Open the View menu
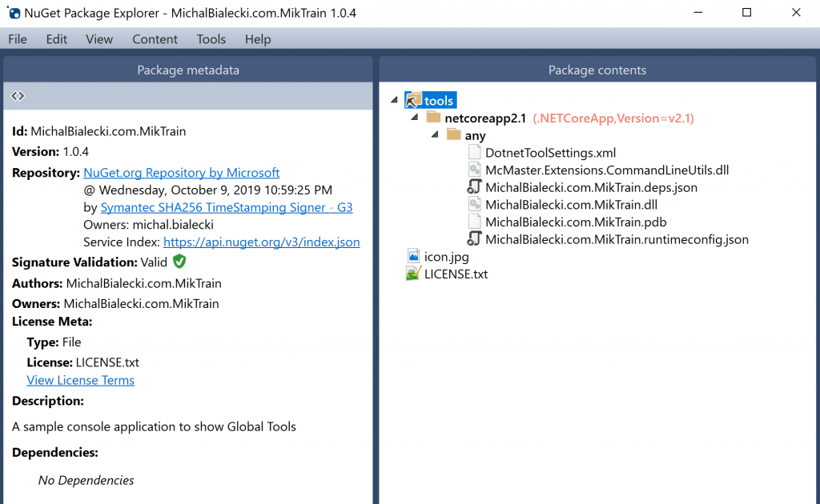Image resolution: width=820 pixels, height=504 pixels. click(98, 39)
